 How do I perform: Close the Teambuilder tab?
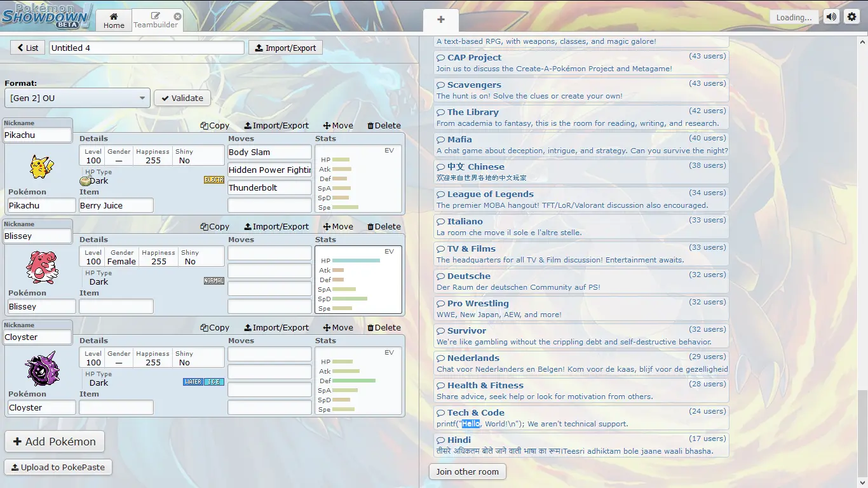click(177, 17)
